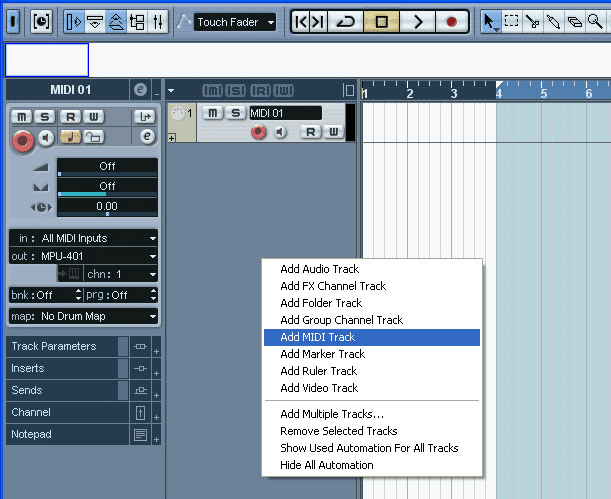Click the inspector Edit MIDI channel settings 'e' icon
The image size is (611, 499).
pos(147,136)
